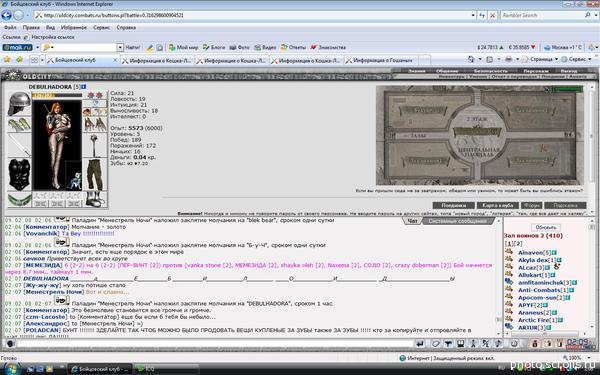Click the Карта клуба button
600x375 pixels.
tap(498, 205)
